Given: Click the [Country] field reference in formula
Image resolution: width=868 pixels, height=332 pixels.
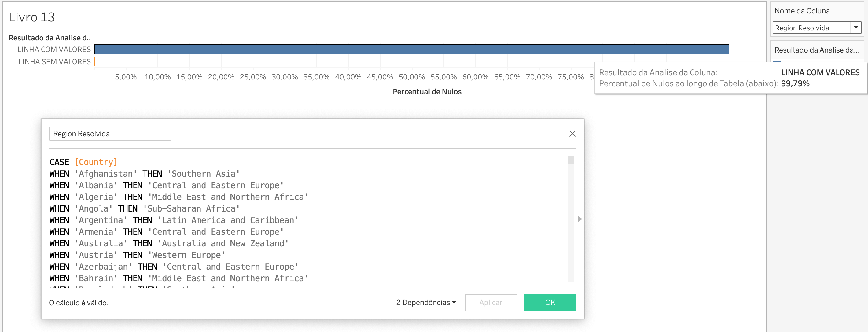Looking at the screenshot, I should (x=96, y=162).
